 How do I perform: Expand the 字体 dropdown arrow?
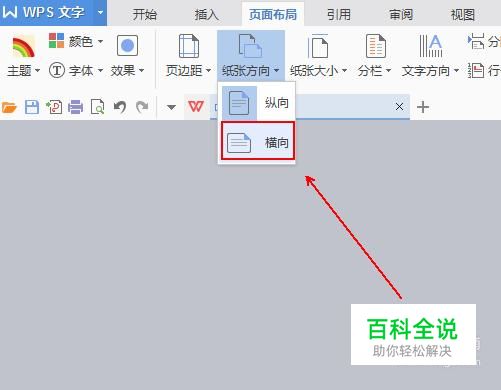(x=100, y=71)
